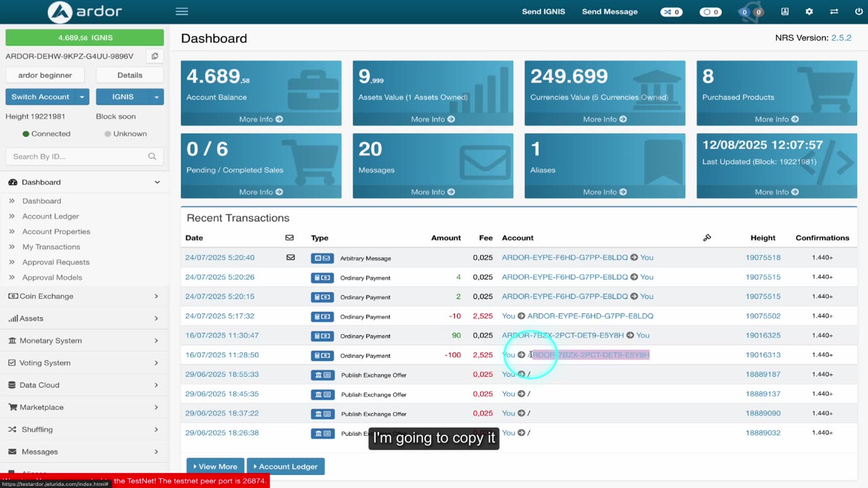Copy the account address with the copy icon
The width and height of the screenshot is (868, 488).
point(155,56)
